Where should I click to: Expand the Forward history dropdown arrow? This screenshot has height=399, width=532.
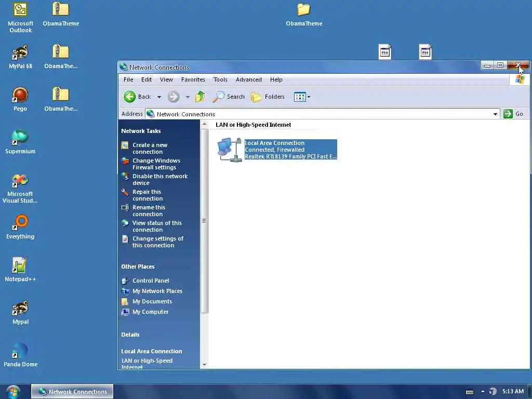click(187, 97)
